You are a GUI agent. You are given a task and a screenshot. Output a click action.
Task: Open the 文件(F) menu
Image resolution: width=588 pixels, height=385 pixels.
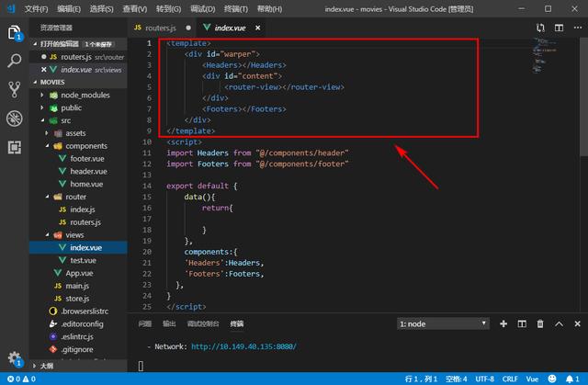[36, 9]
